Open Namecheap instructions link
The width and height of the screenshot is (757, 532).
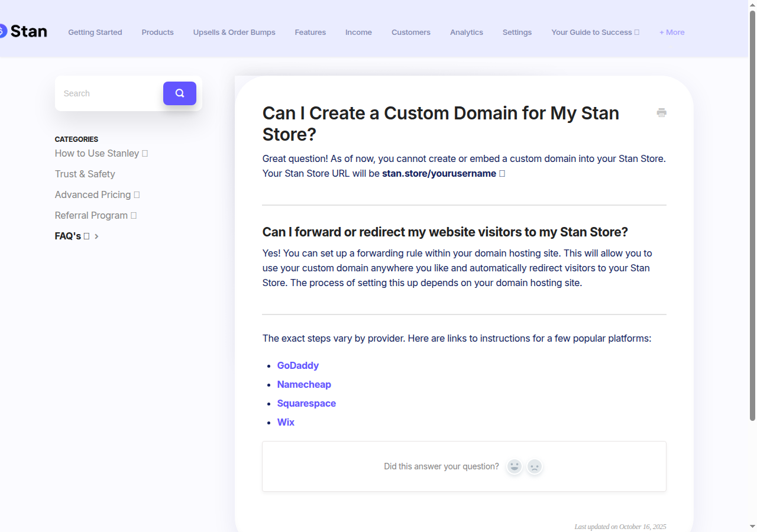[x=304, y=384]
